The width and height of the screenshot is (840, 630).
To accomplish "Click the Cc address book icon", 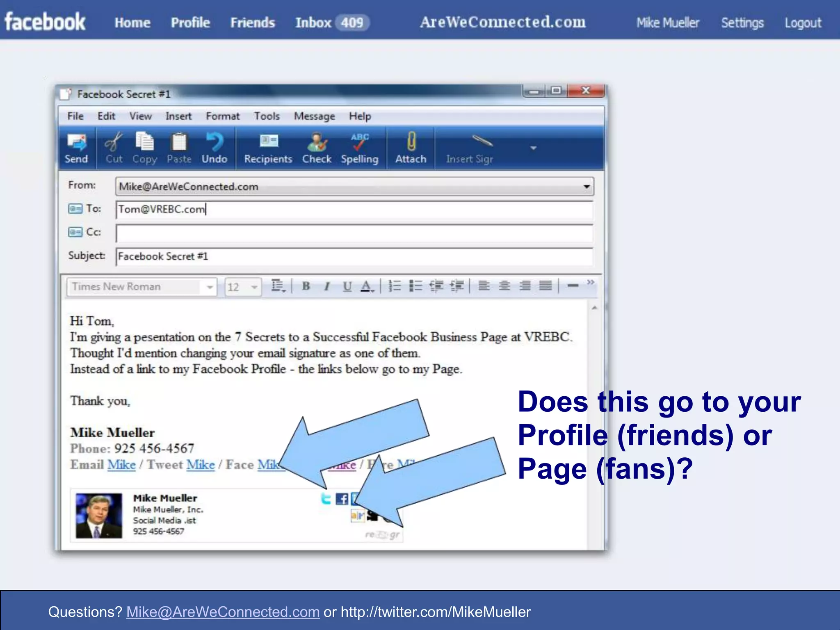I will pyautogui.click(x=75, y=232).
